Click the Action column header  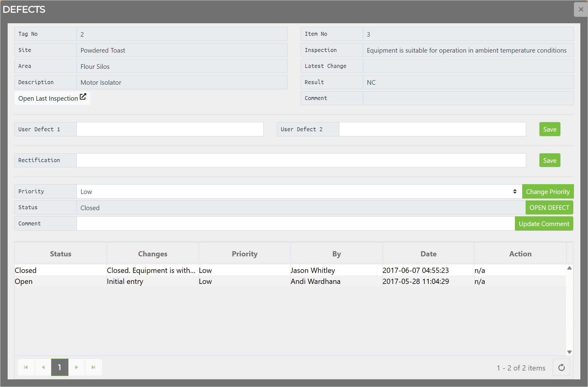(x=520, y=254)
